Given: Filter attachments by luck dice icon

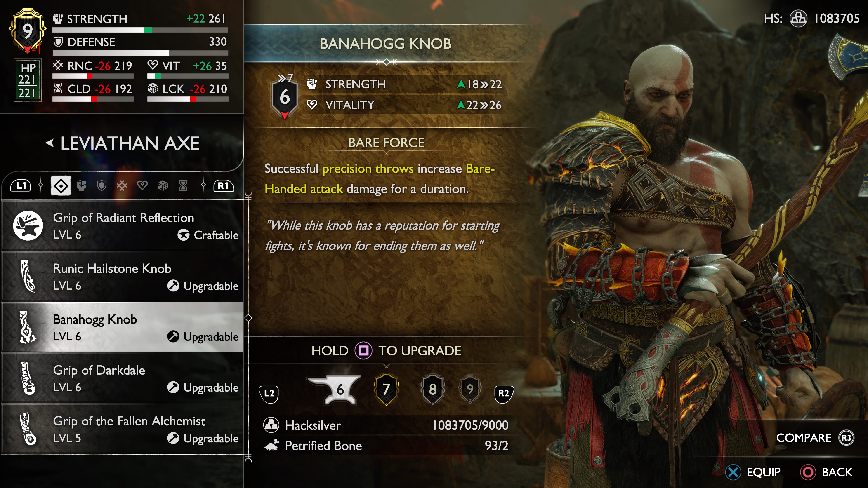Looking at the screenshot, I should point(163,185).
